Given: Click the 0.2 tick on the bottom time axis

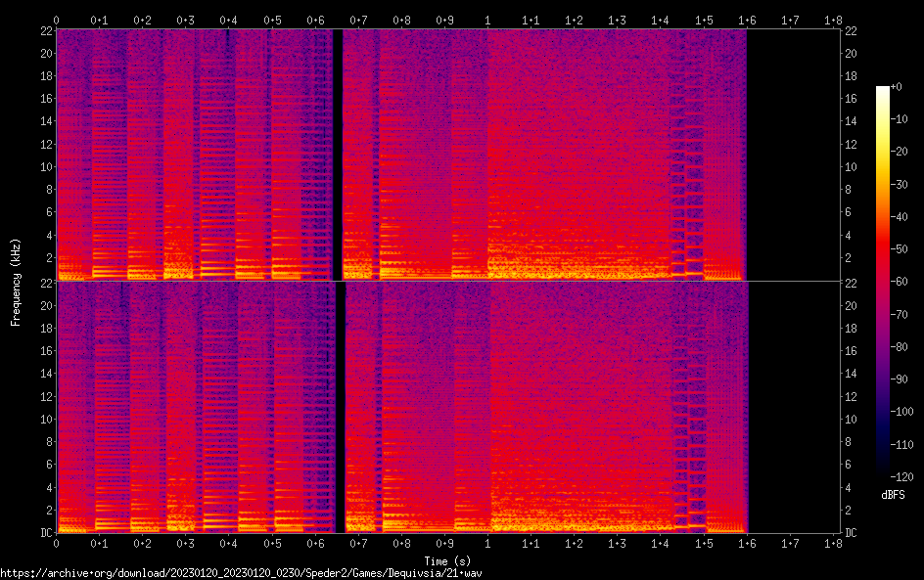Looking at the screenshot, I should pyautogui.click(x=142, y=543).
